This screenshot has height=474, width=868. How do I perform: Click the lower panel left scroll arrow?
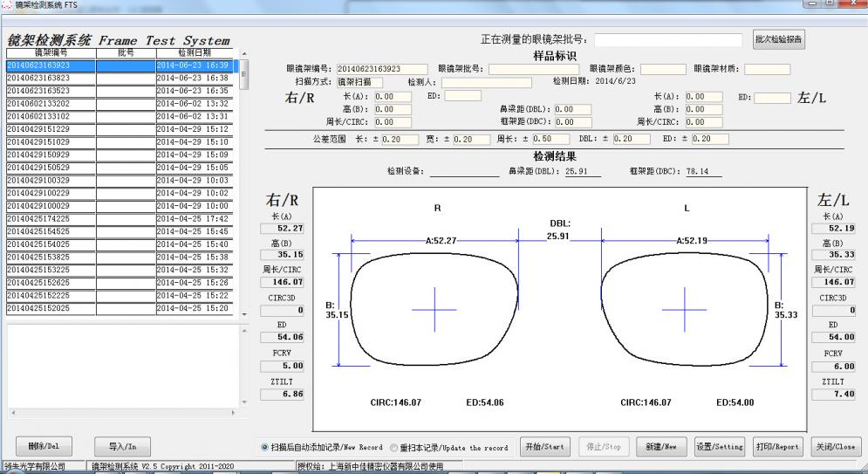[x=13, y=413]
